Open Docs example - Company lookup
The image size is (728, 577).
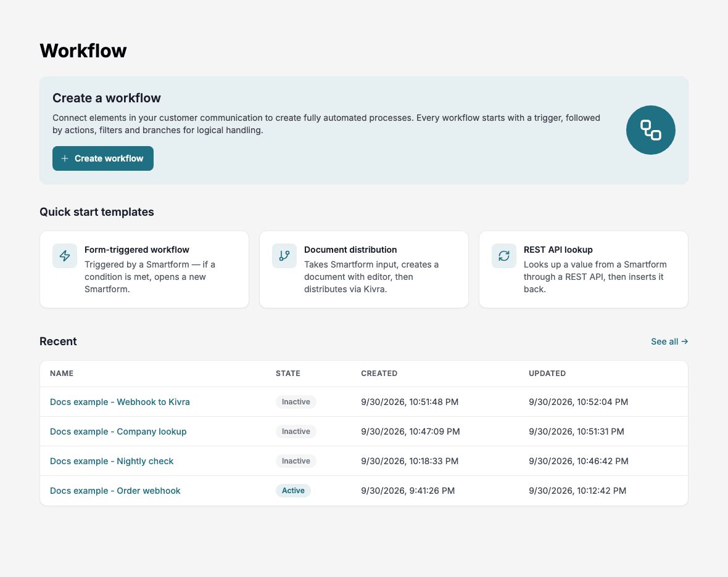point(118,432)
